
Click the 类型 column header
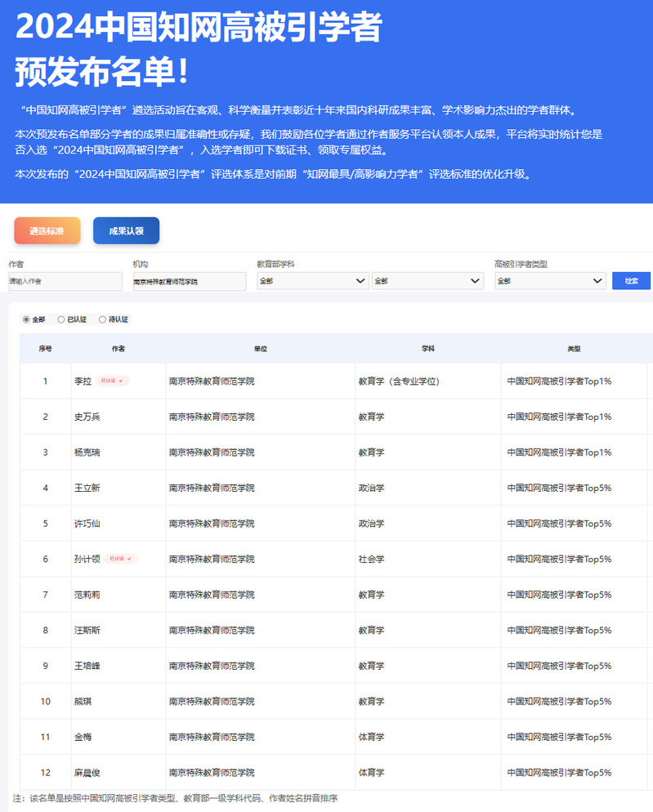574,349
